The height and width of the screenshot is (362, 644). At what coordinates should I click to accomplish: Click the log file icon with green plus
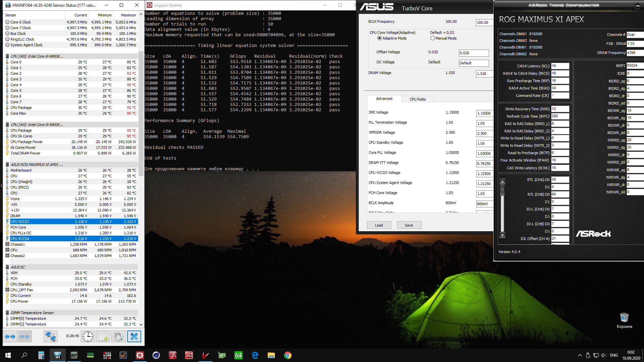[x=103, y=336]
